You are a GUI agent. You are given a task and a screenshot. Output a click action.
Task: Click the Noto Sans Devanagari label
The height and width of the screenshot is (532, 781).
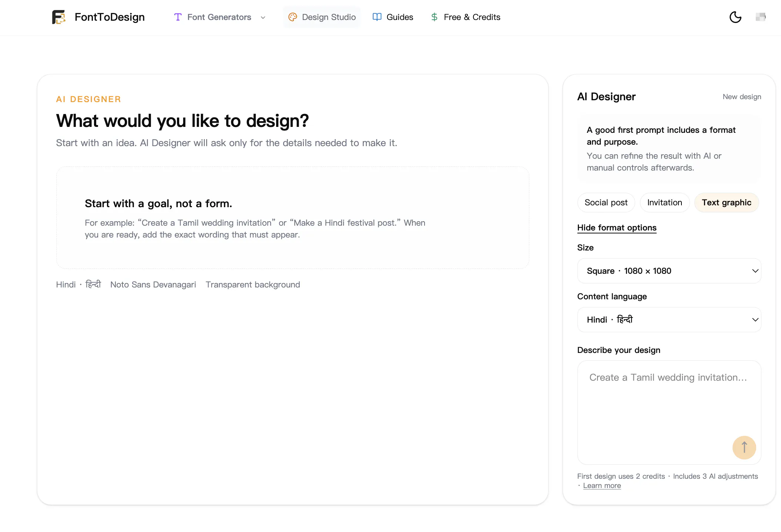pos(153,284)
